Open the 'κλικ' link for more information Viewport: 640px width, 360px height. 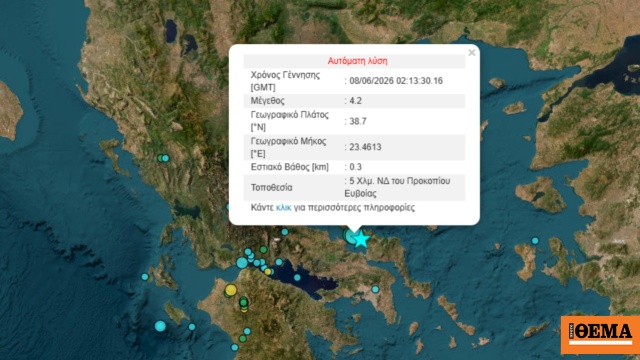point(283,207)
